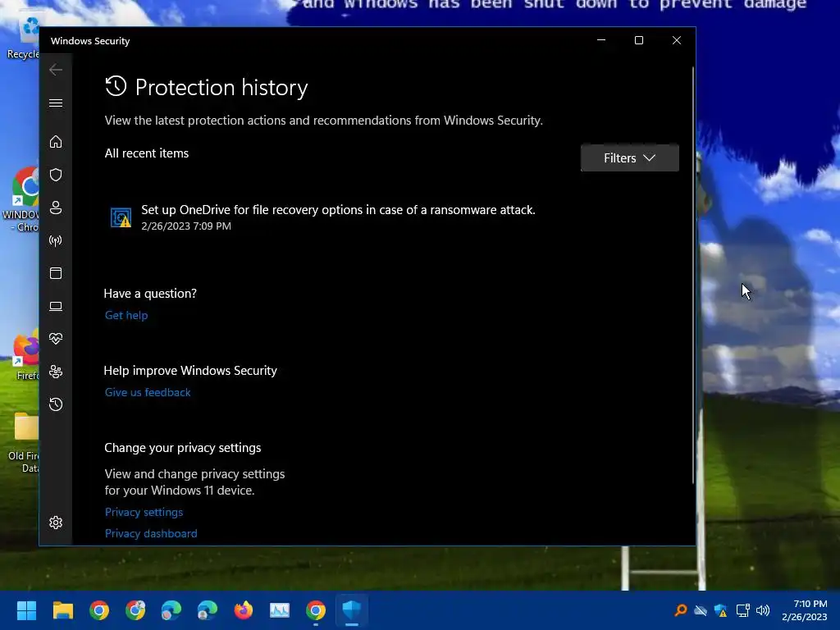Screen dimensions: 840x630
Task: Open the Privacy settings link
Action: 144,512
